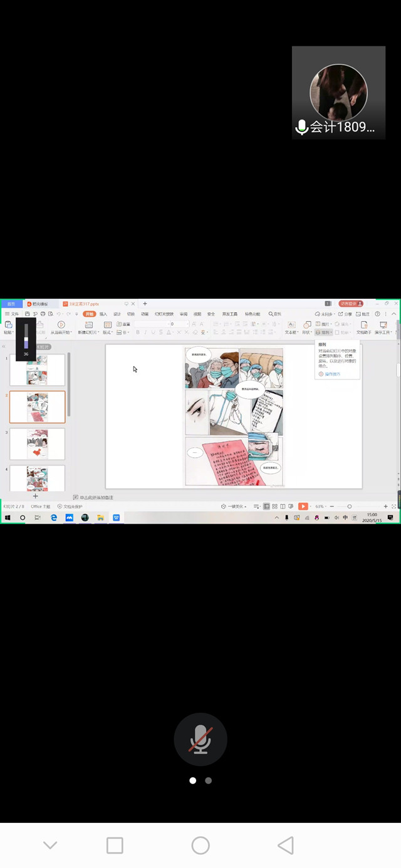Switch to the 幻灯片放映 slideshow tab
The width and height of the screenshot is (401, 868).
[164, 314]
